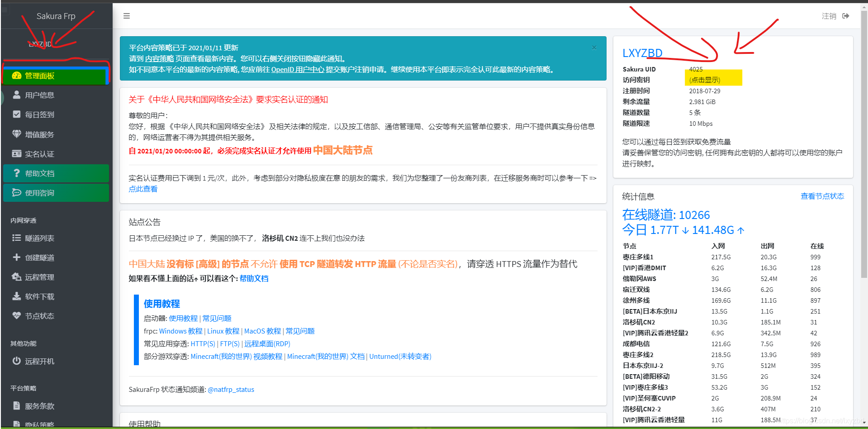The image size is (868, 429).
Task: Click 查看节点状态 in statistics panel
Action: tap(822, 196)
